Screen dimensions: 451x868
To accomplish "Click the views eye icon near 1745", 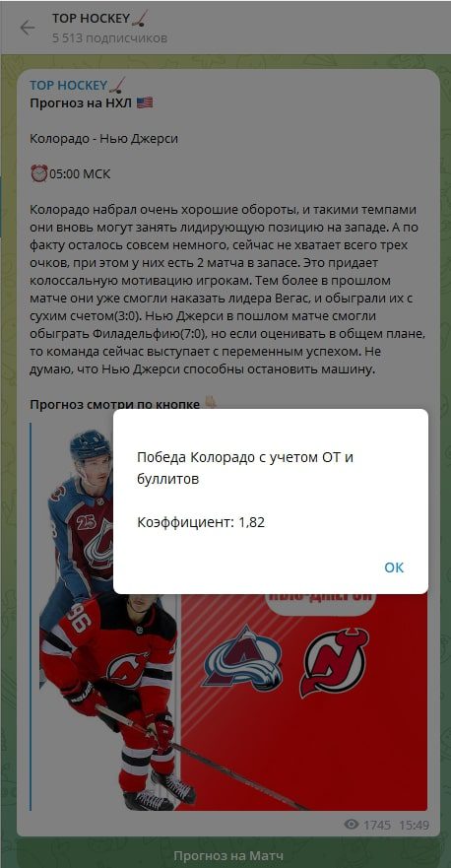I will [x=352, y=825].
